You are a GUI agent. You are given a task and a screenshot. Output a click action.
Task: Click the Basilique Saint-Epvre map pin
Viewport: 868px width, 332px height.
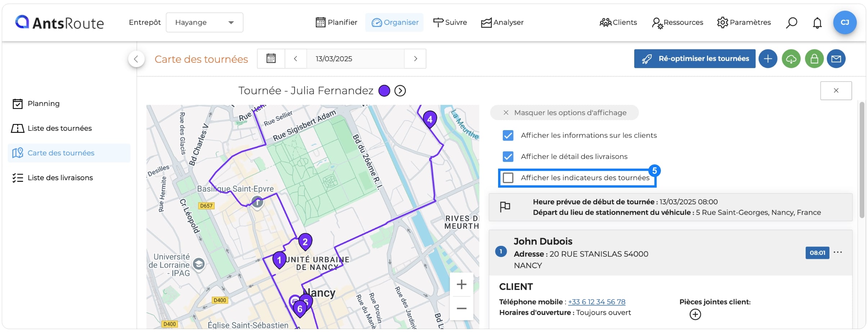257,202
